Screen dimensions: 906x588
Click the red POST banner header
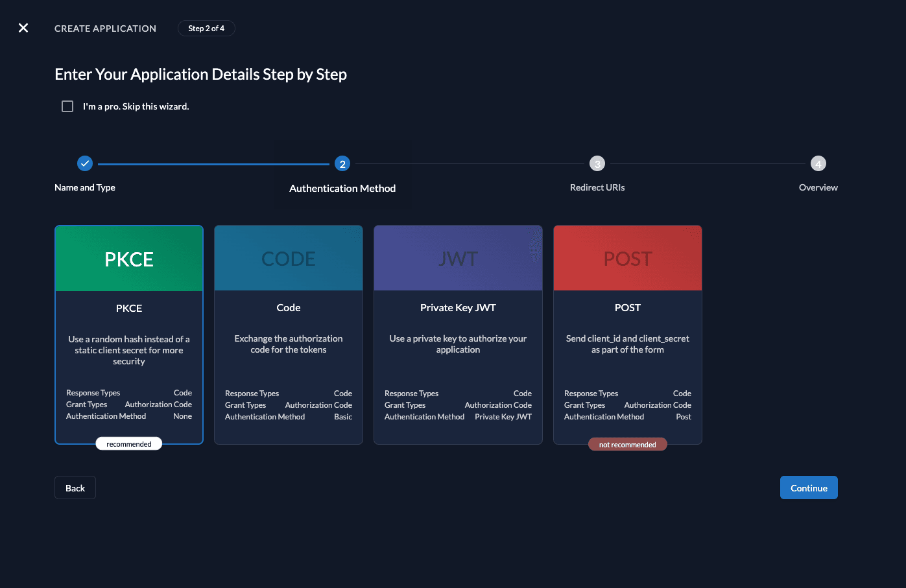(x=627, y=257)
